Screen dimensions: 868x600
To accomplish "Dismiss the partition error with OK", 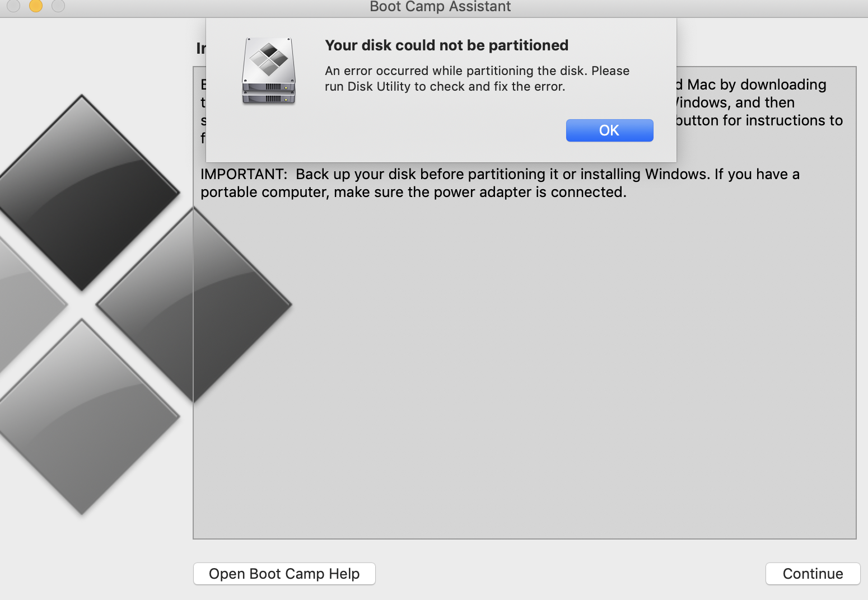I will coord(609,130).
